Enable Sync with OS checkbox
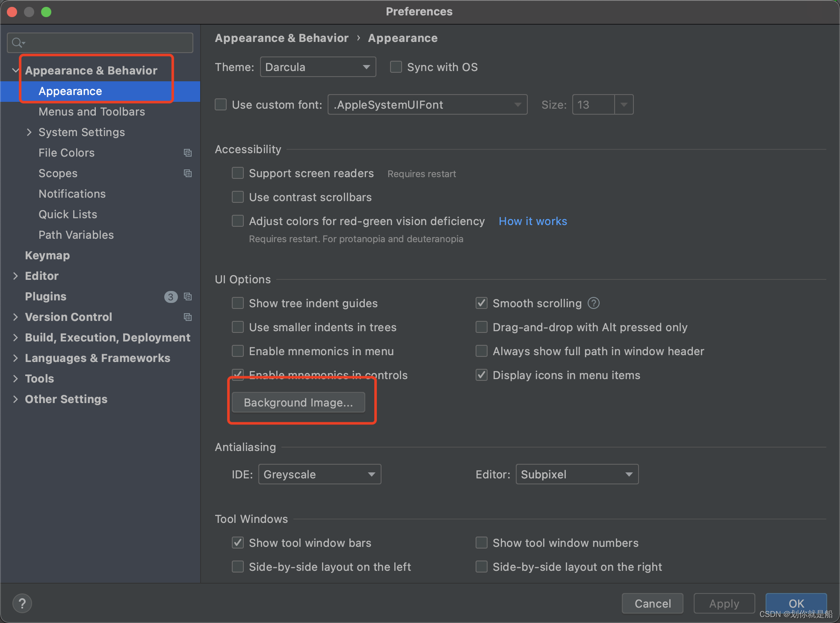Screen dimensions: 840x623 396,67
